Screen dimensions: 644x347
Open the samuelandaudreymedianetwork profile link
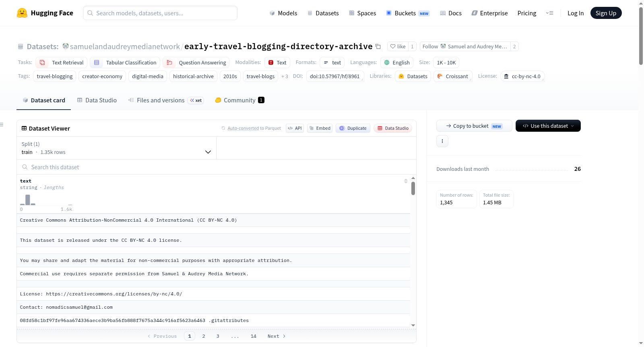point(125,46)
